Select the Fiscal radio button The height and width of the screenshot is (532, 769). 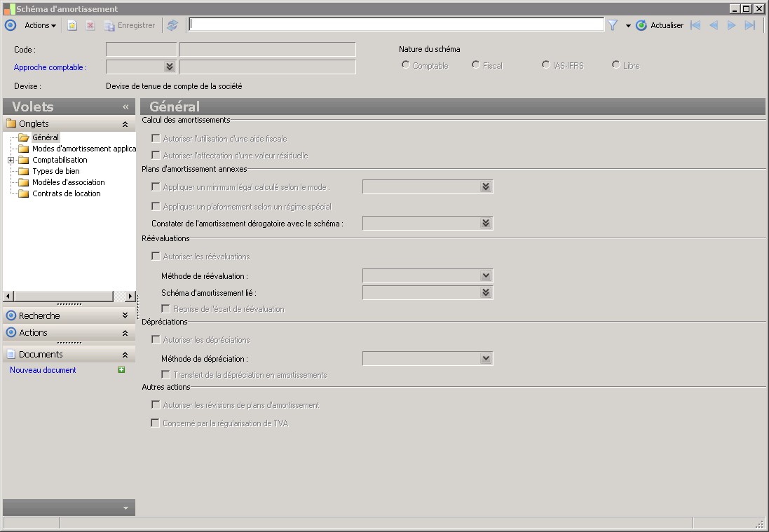click(476, 64)
